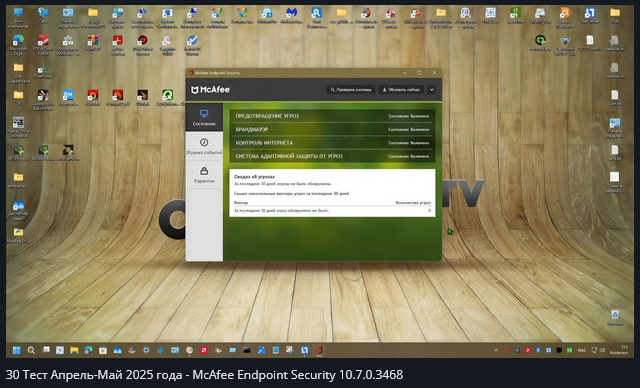Open the Состояние section in McAfee sidebar
The width and height of the screenshot is (640, 388).
tap(204, 117)
